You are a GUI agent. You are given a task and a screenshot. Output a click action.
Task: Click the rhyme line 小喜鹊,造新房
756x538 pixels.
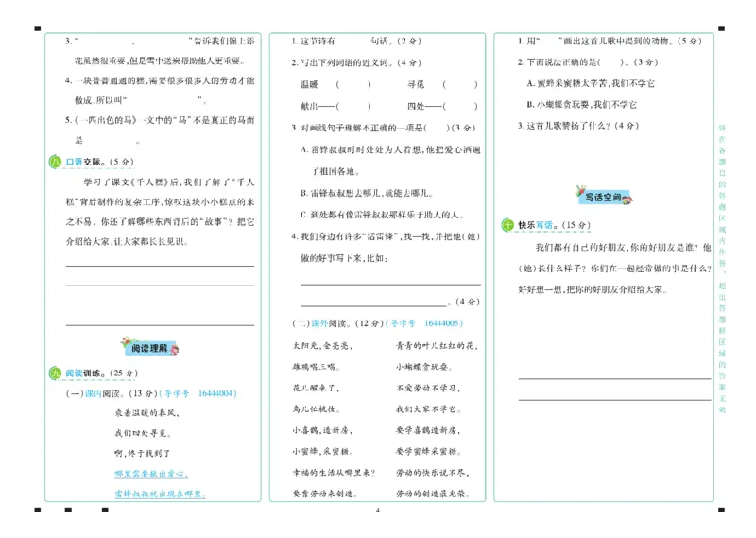[x=322, y=430]
